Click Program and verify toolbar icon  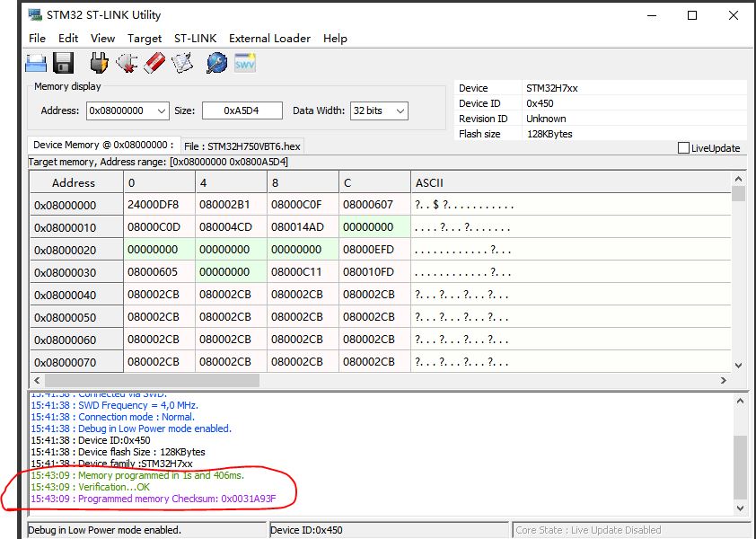point(182,63)
